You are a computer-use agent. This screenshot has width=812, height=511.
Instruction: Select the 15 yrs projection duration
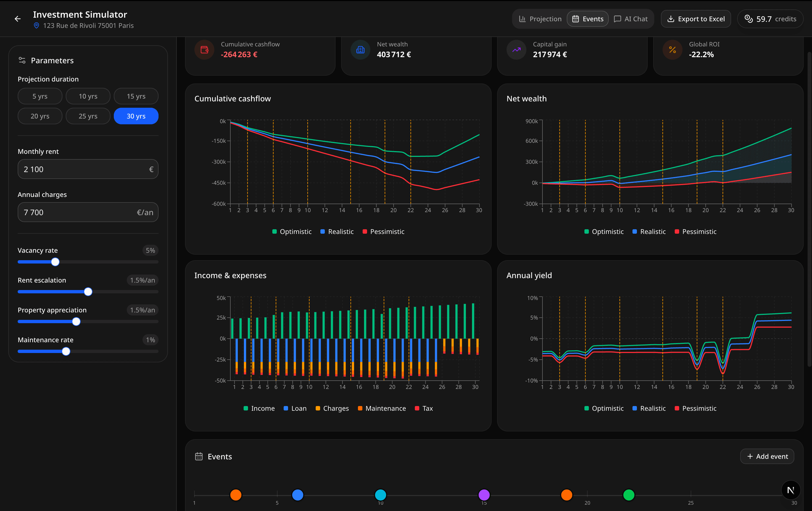[x=136, y=96]
